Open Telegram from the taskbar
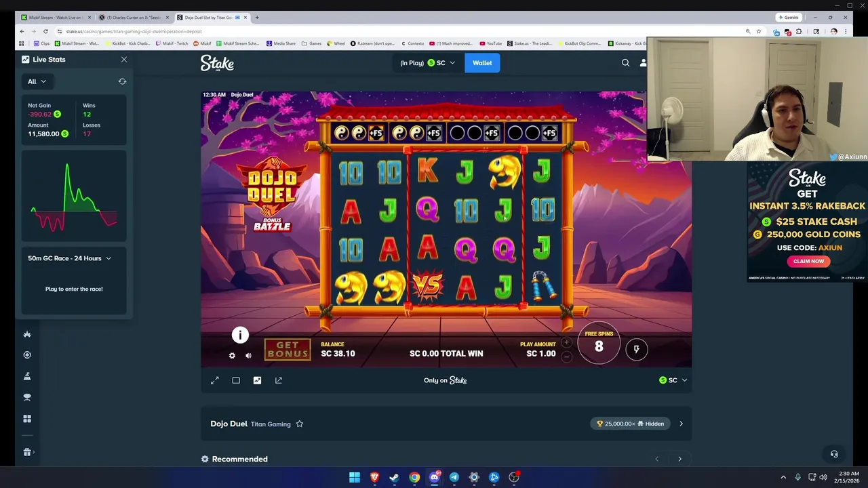The image size is (868, 488). coord(454,477)
